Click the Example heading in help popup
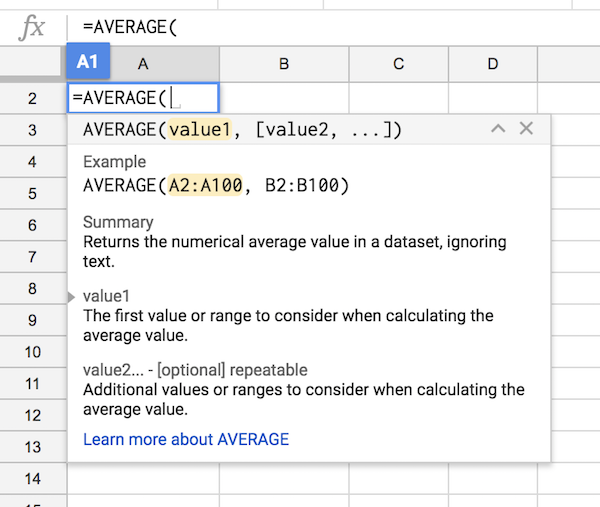The image size is (600, 507). [x=114, y=161]
